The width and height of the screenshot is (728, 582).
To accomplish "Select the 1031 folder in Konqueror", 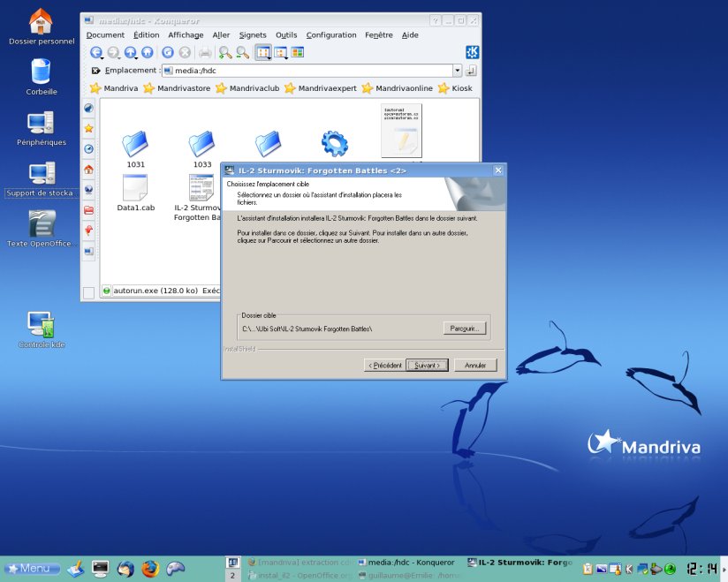I will [135, 149].
